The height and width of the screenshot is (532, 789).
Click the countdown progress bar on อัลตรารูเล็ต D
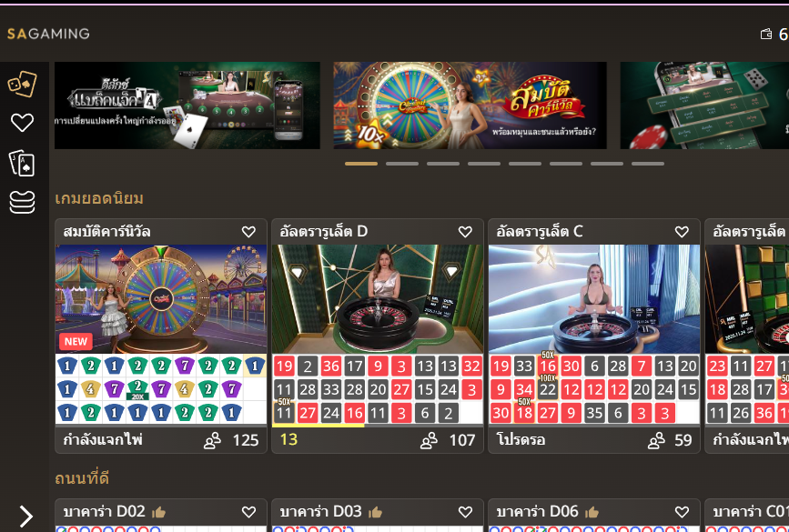point(318,426)
